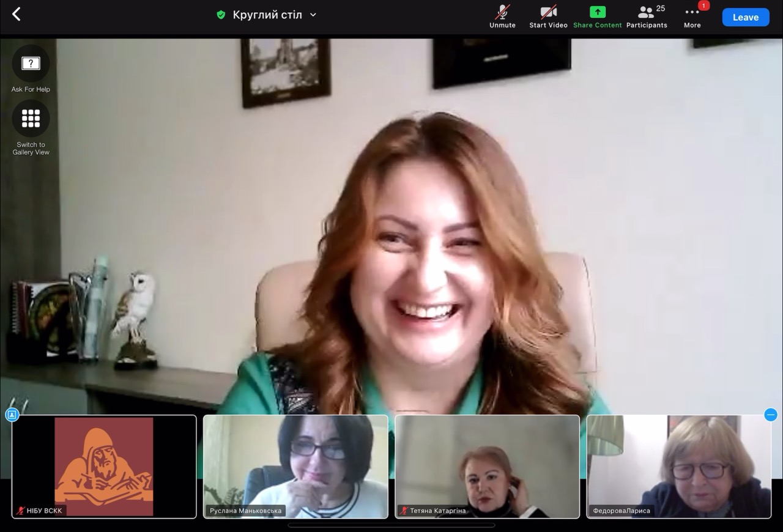Open the Participants list
Screen dimensions: 783x532
click(x=647, y=17)
